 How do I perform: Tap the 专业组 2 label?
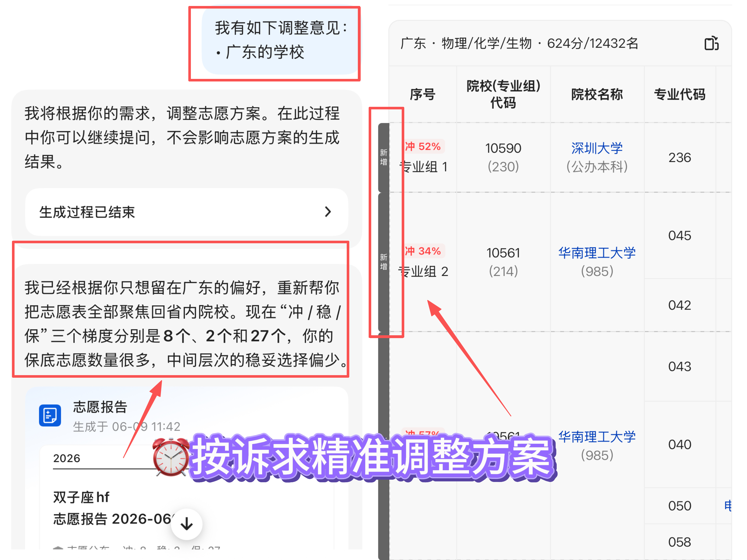[424, 271]
